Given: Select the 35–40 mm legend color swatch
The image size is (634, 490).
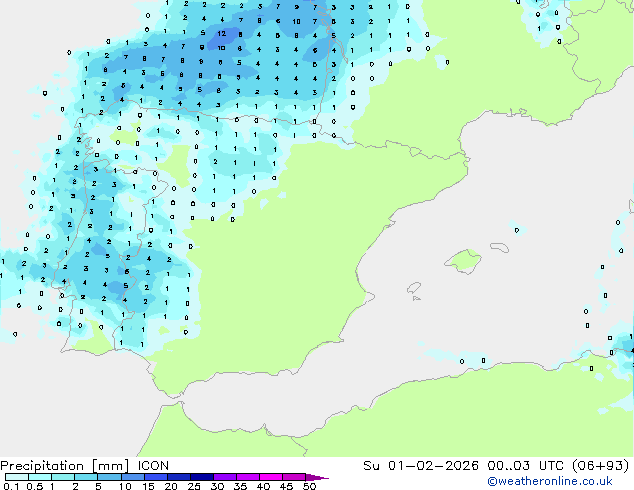Looking at the screenshot, I should click(247, 477).
